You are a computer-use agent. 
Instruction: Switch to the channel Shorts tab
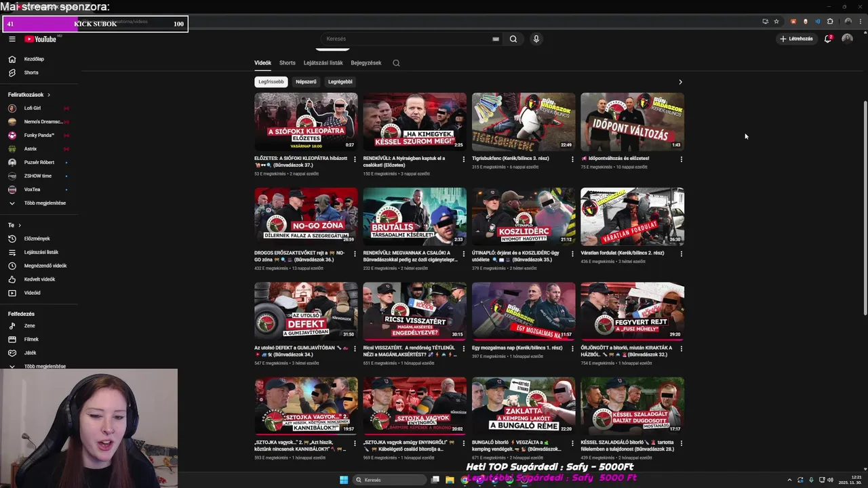click(288, 63)
